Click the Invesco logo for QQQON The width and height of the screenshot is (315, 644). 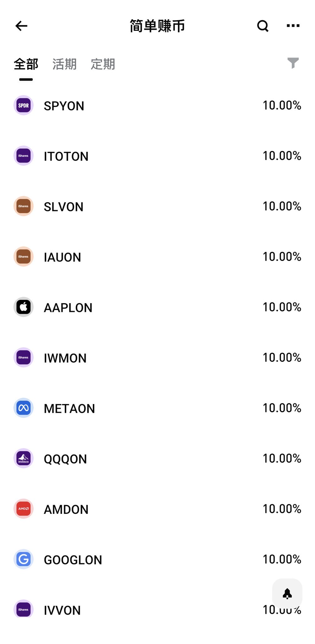(24, 458)
